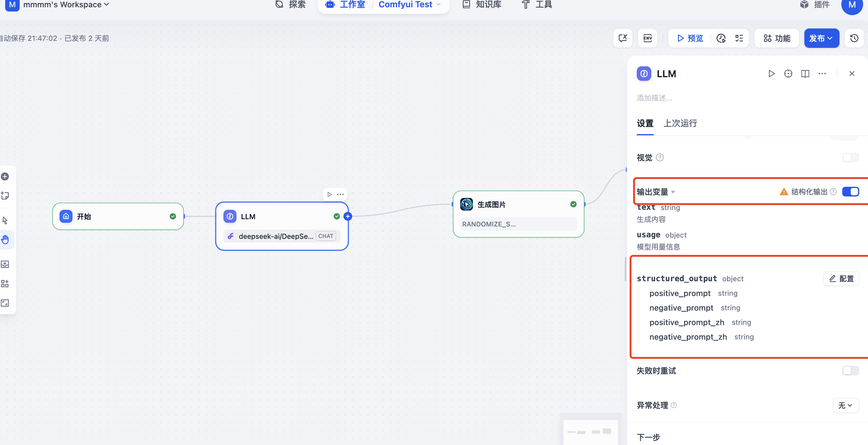Viewport: 868px width, 445px height.
Task: Click the add note icon in left sidebar
Action: point(5,196)
